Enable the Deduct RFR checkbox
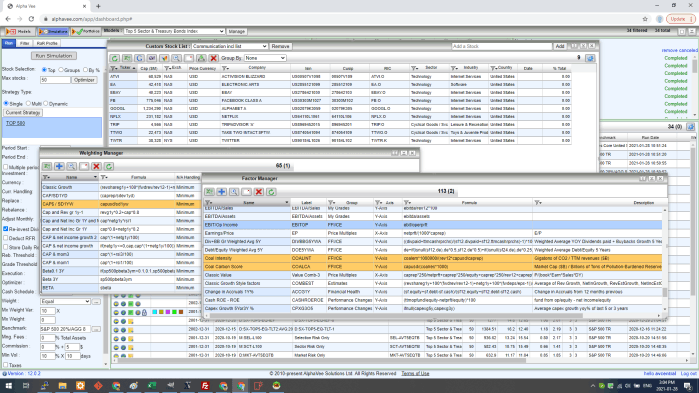This screenshot has height=393, width=699. pos(6,238)
